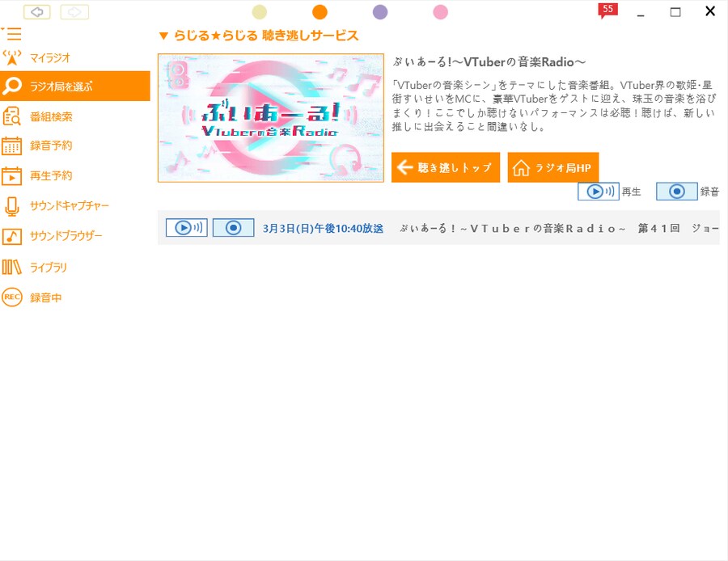Click the play-calendar icon for 再生予約
Screen dimensions: 728x561
[x=12, y=176]
